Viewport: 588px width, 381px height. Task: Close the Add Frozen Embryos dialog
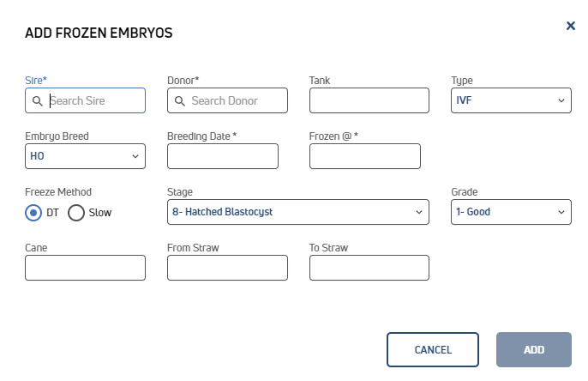click(x=570, y=26)
